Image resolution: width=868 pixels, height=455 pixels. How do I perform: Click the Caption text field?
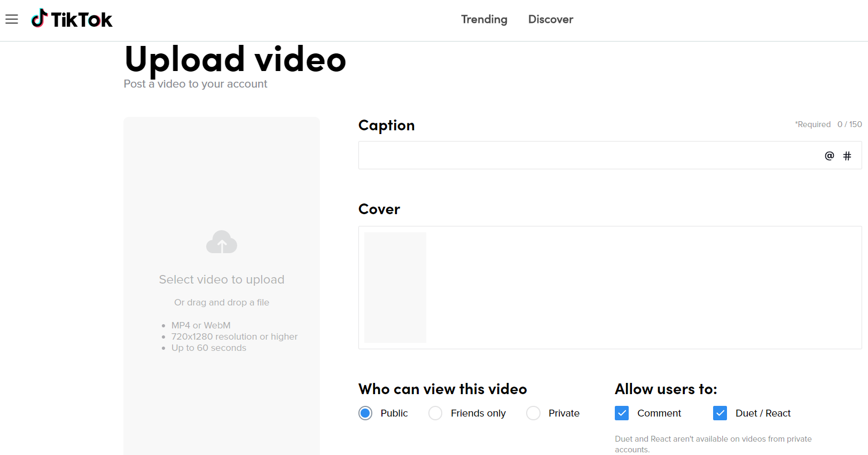tap(610, 155)
